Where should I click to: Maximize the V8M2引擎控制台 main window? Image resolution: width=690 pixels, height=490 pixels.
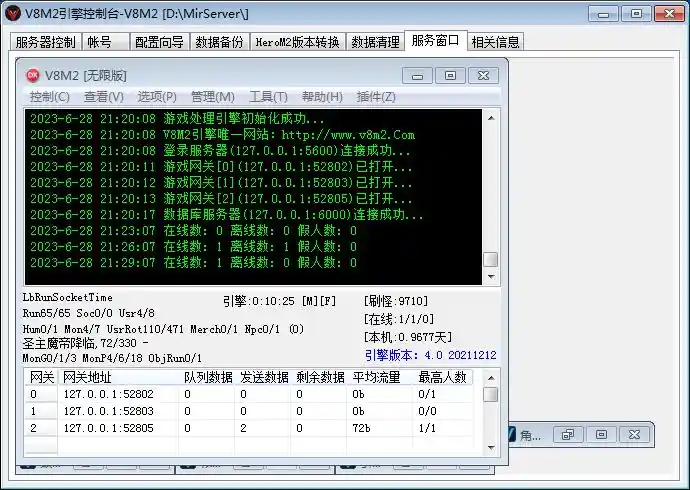pyautogui.click(x=636, y=14)
